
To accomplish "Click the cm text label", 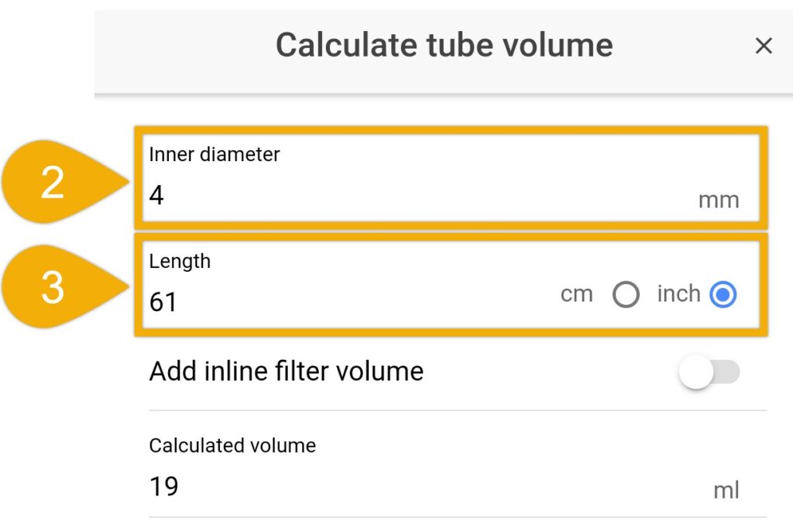I will [576, 293].
